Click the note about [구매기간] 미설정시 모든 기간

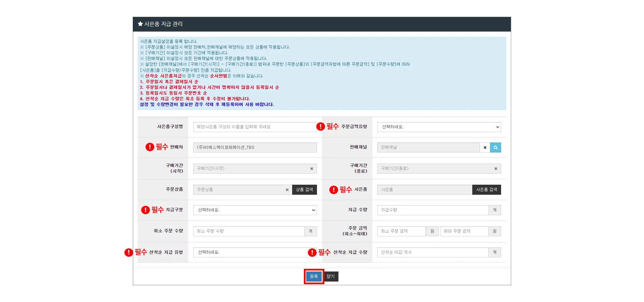pos(184,53)
